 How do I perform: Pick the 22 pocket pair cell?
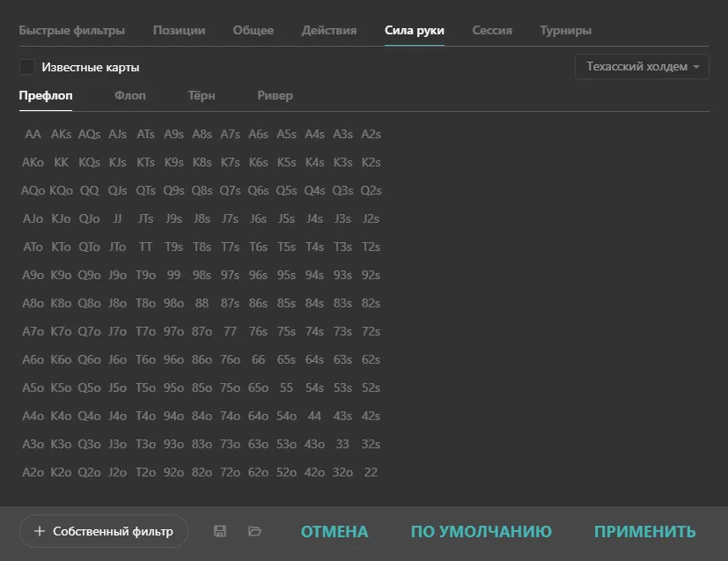371,472
